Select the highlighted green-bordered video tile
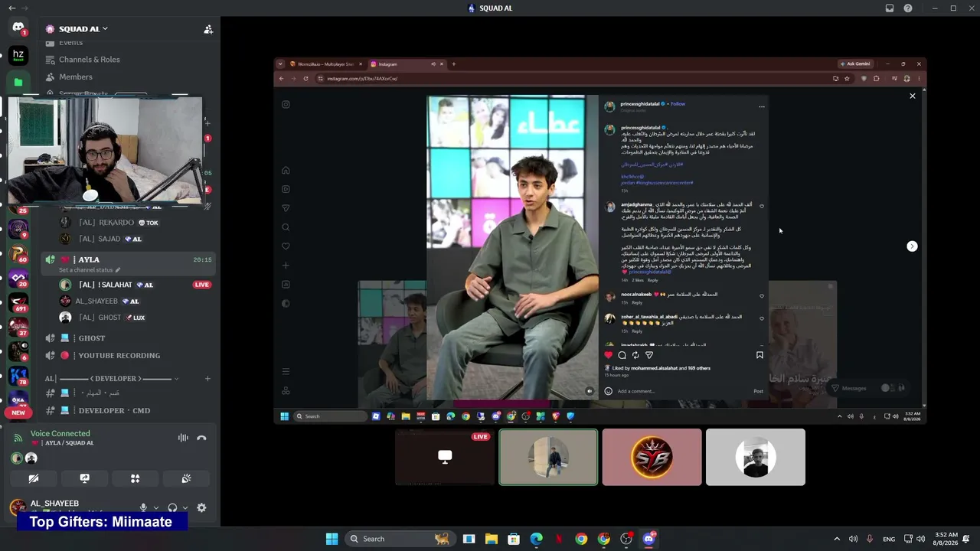Image resolution: width=980 pixels, height=551 pixels. pos(548,457)
